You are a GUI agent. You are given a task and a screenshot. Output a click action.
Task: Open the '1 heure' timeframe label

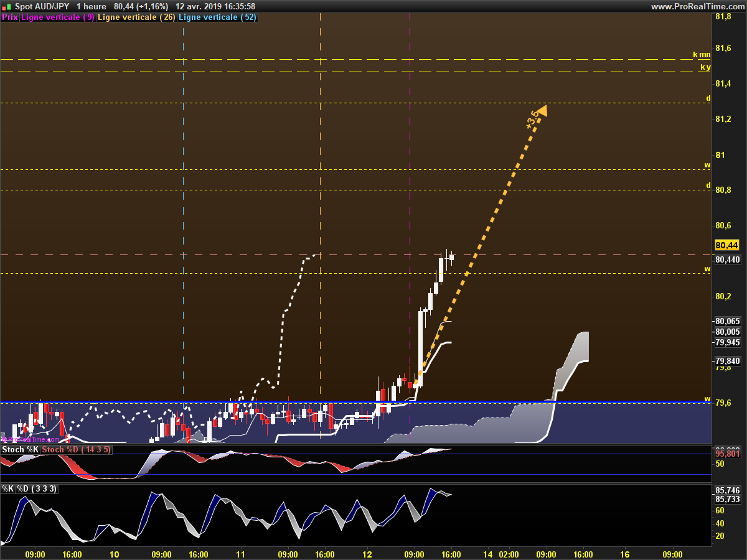coord(91,6)
